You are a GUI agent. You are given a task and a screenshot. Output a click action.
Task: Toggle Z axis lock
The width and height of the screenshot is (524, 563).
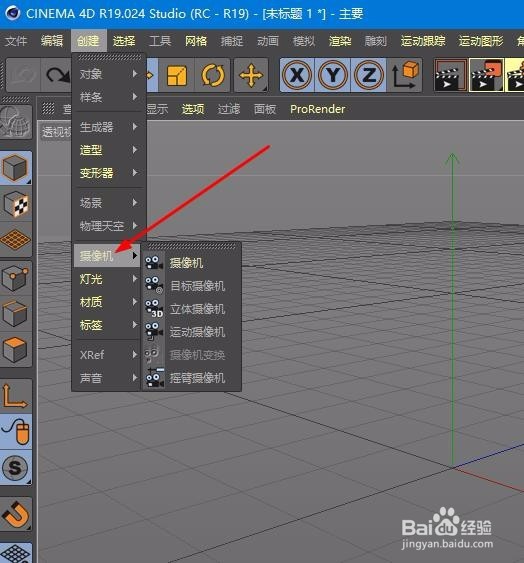368,75
